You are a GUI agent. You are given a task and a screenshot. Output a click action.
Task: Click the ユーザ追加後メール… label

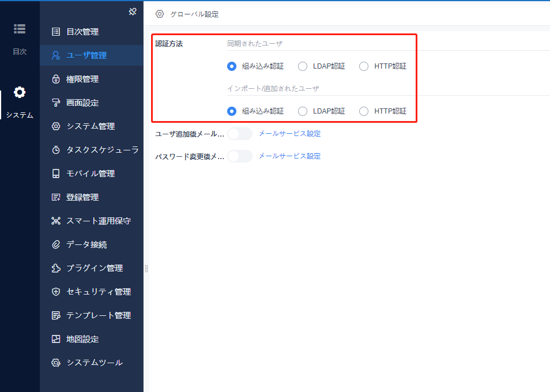coord(190,134)
